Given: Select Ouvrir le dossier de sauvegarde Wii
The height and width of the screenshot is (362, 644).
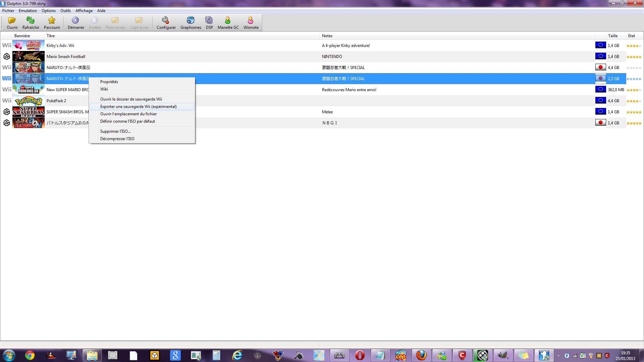Looking at the screenshot, I should (x=142, y=99).
